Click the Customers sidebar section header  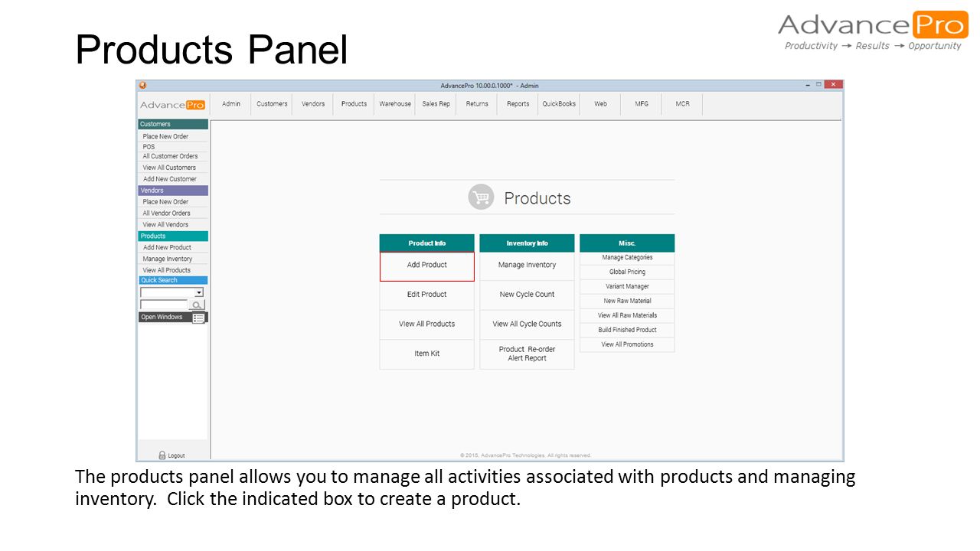173,124
